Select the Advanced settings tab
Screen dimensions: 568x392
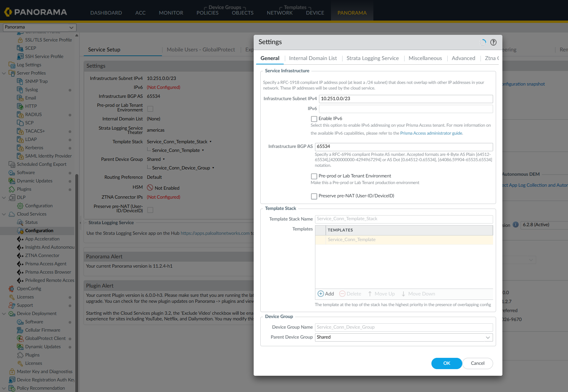(463, 58)
